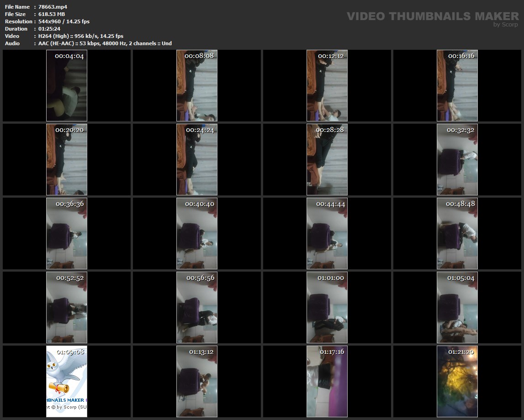Click the Video Thumbnails Maker watermark title
Image resolution: width=524 pixels, height=420 pixels.
tap(432, 16)
